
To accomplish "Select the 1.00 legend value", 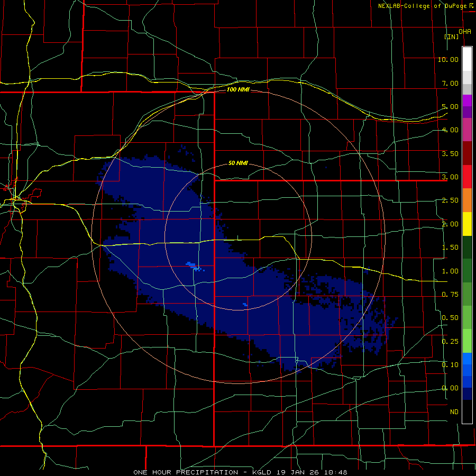I will pos(450,271).
